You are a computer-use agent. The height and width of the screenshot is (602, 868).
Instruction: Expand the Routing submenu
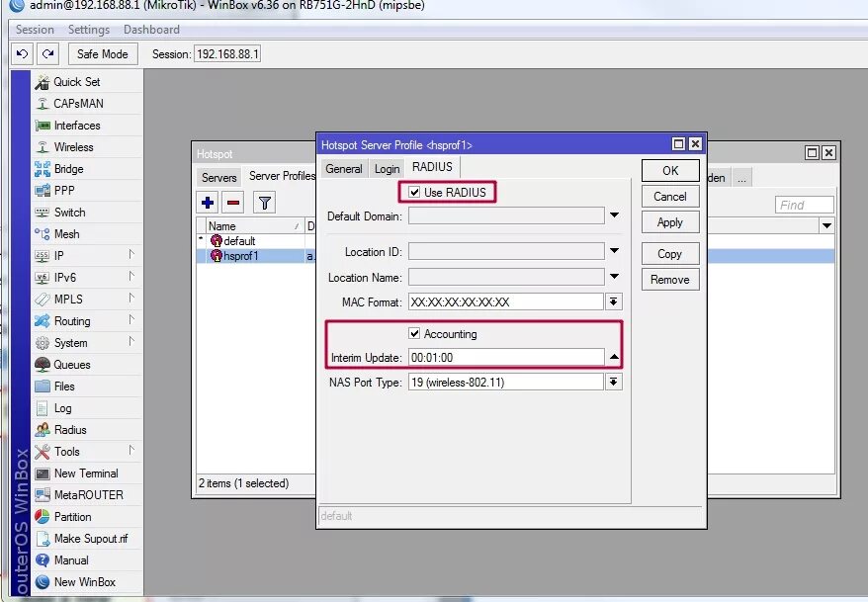coord(131,320)
